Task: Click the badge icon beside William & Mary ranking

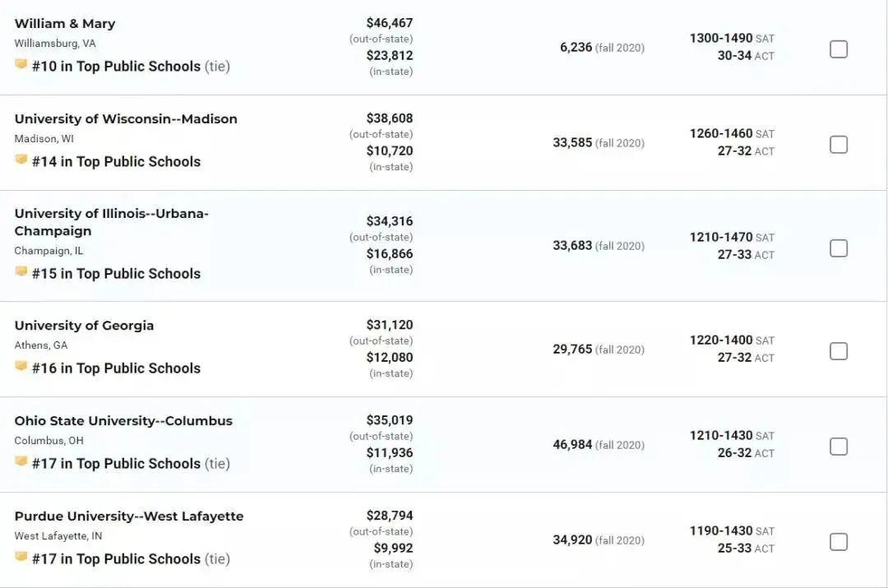Action: (21, 65)
